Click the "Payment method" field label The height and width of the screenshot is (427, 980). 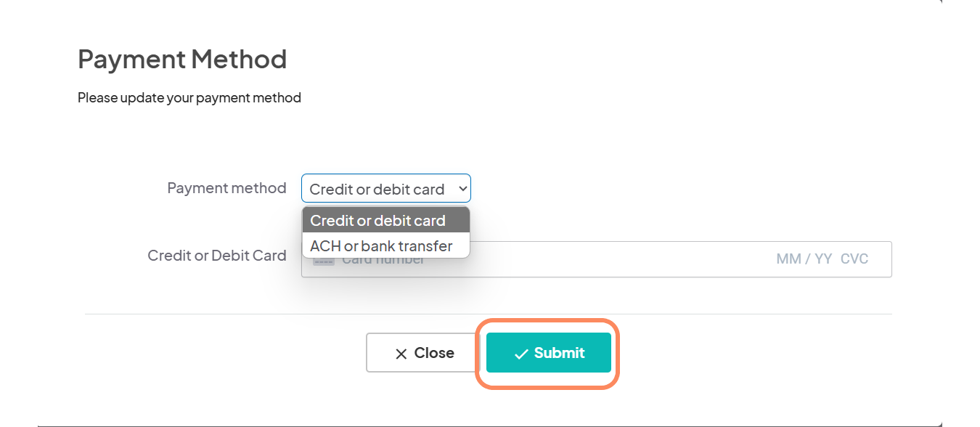click(226, 188)
